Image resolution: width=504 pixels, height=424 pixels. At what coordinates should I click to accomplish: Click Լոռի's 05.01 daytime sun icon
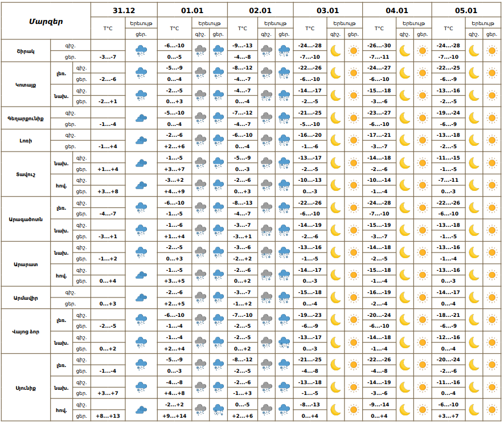(492, 140)
